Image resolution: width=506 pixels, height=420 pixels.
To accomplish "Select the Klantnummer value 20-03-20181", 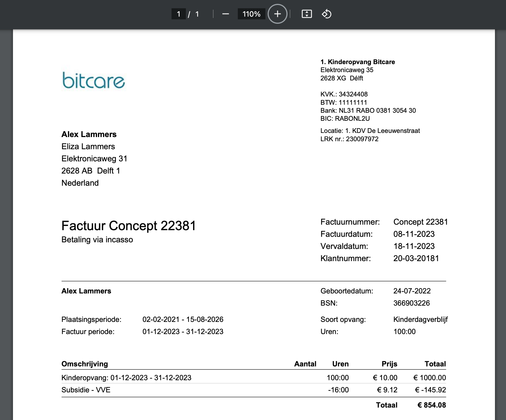I will [416, 258].
